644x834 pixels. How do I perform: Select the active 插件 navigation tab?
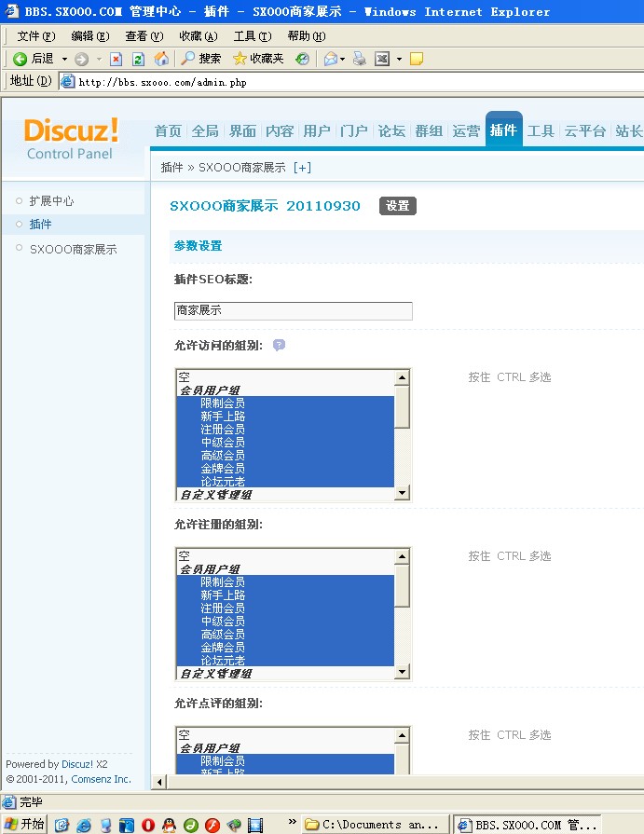point(503,130)
